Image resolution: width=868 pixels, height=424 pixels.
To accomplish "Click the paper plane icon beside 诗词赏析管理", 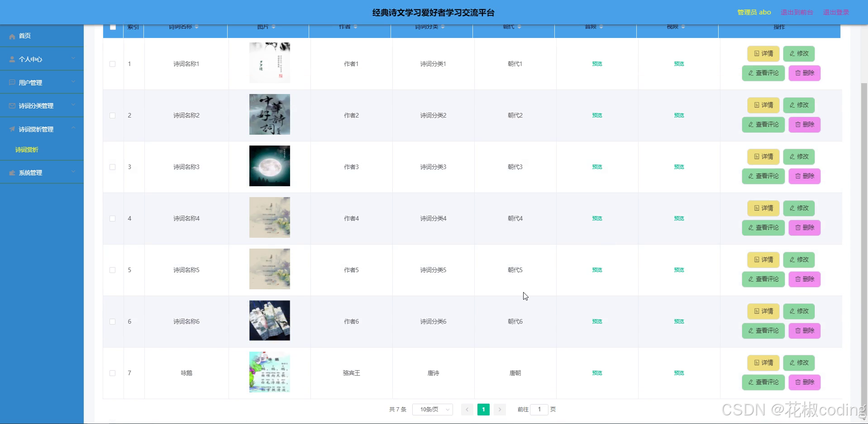I will click(11, 128).
